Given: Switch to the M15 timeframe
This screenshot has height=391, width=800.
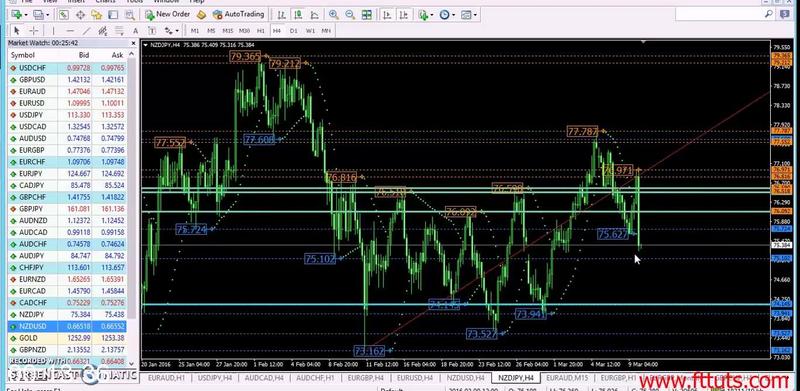Looking at the screenshot, I should (x=228, y=31).
